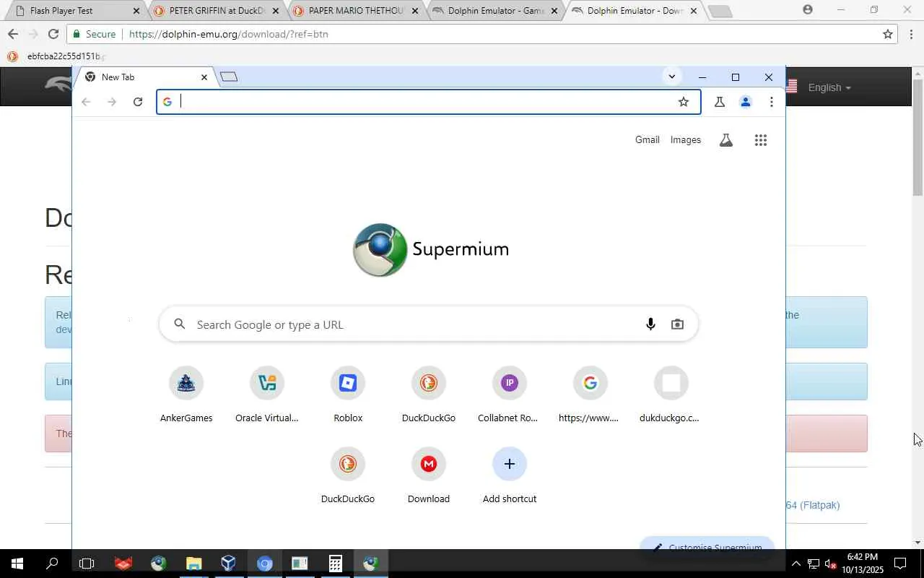The image size is (924, 578).
Task: Open the ebfcba22c55d151b bookmark in Chrome
Action: point(56,56)
